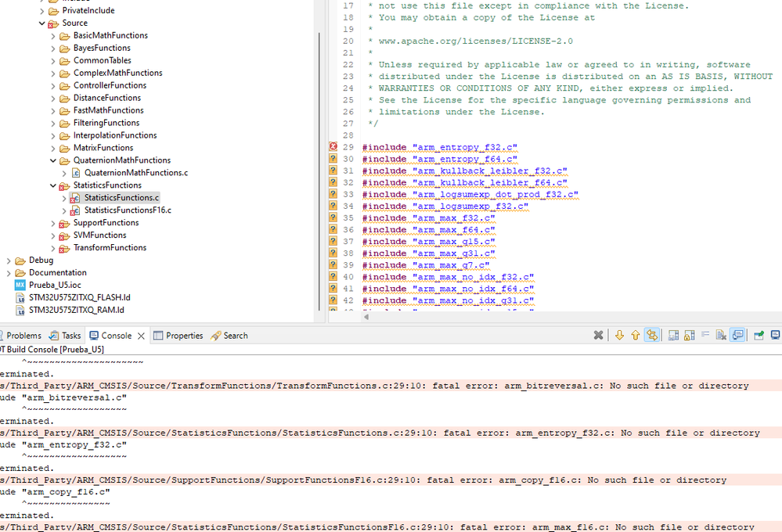
Task: Click the Prueba_U5.ioc MX file icon
Action: [x=20, y=285]
